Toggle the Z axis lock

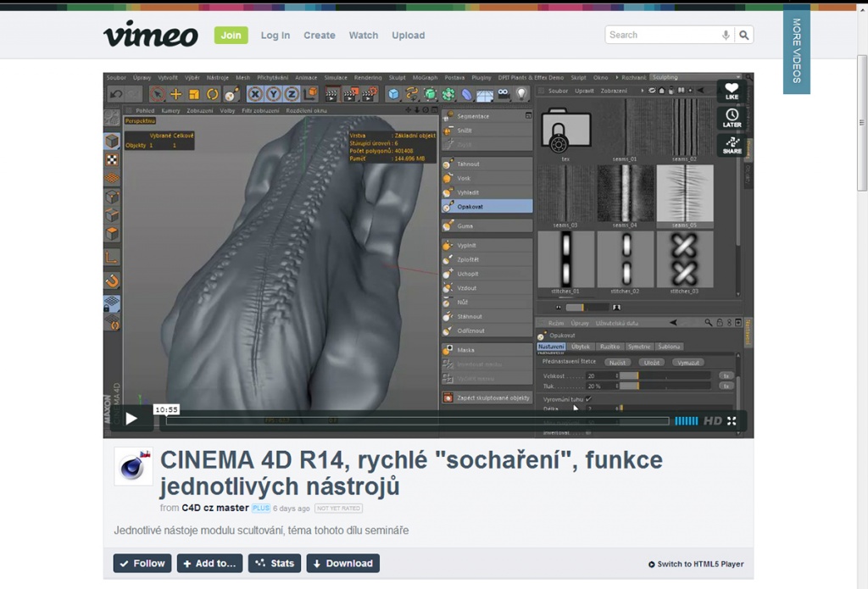pos(292,94)
